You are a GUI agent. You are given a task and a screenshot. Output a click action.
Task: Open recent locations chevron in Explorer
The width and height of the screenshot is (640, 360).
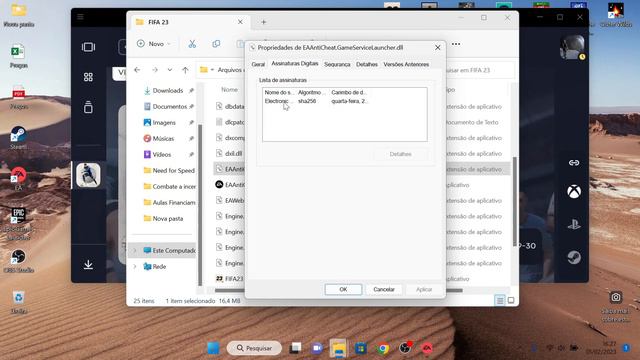(x=170, y=70)
